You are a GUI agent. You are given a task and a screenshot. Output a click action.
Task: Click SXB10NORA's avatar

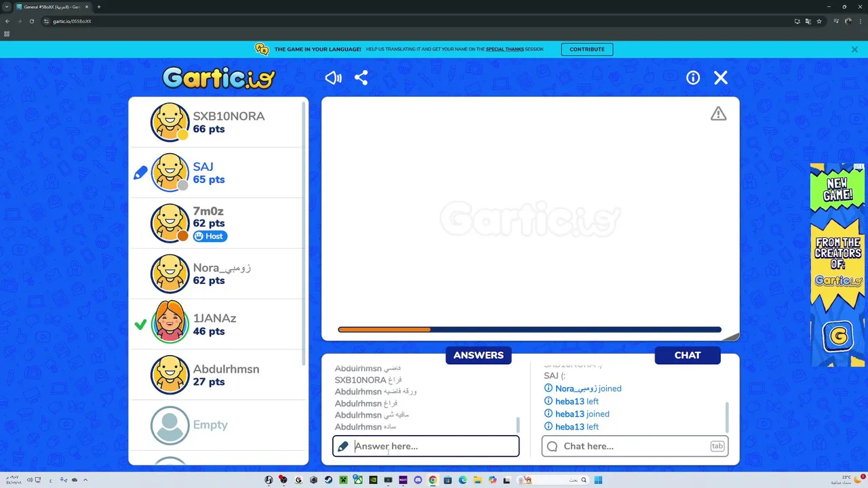(170, 122)
